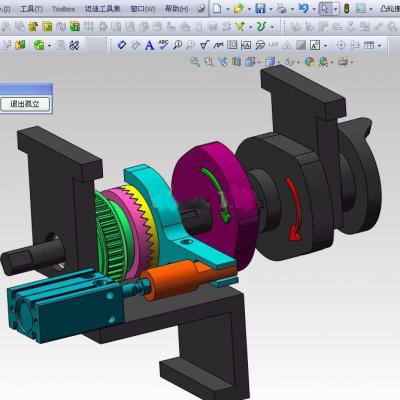This screenshot has width=400, height=400.
Task: Click Zoom to Fit in view toolbar
Action: [x=195, y=61]
